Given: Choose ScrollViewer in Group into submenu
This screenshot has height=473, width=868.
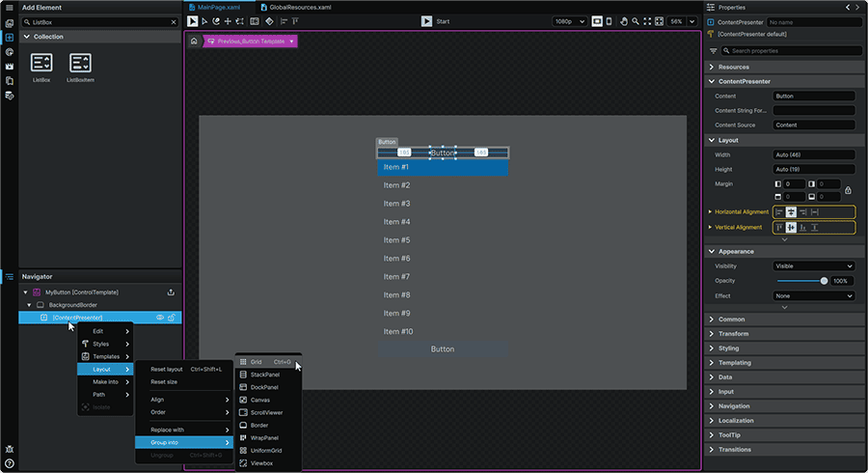Looking at the screenshot, I should pos(268,412).
